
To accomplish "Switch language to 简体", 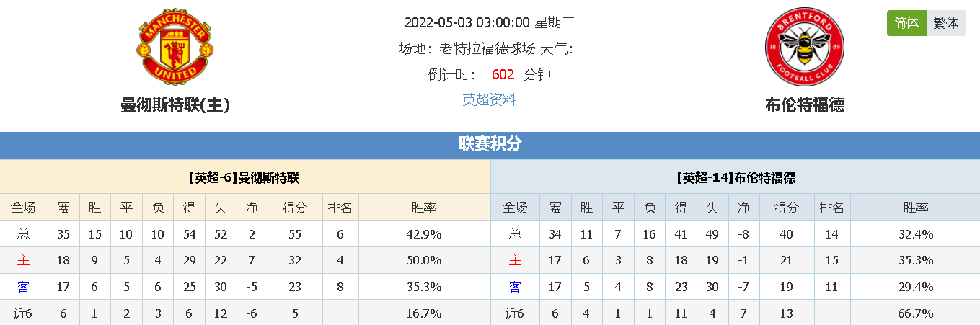I will pos(906,23).
